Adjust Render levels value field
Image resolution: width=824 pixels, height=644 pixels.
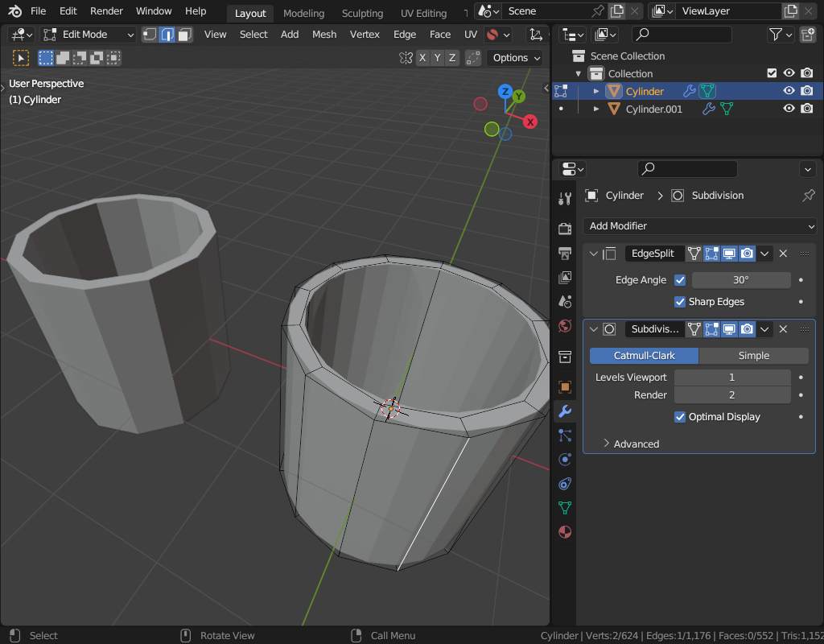click(732, 394)
